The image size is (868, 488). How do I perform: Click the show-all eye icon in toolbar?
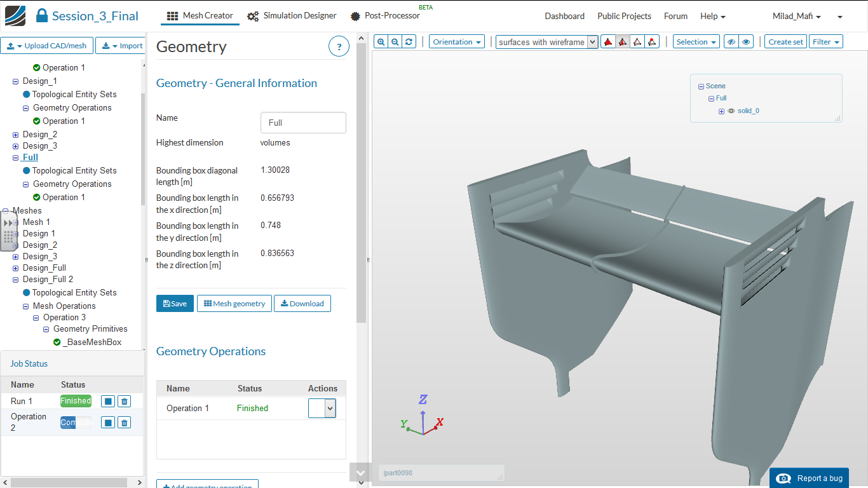[x=746, y=42]
